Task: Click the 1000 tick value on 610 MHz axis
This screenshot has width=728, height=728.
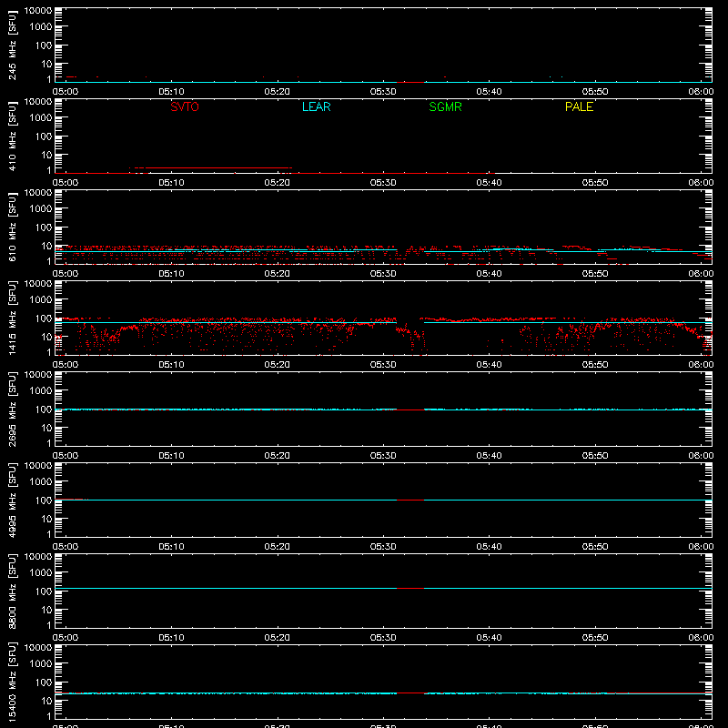Action: coord(41,208)
